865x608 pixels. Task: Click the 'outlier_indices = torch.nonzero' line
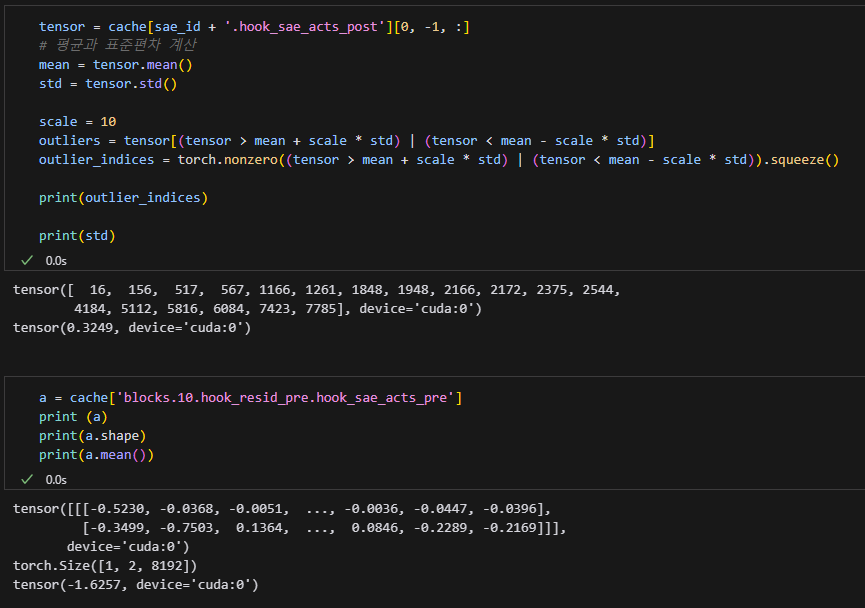439,160
